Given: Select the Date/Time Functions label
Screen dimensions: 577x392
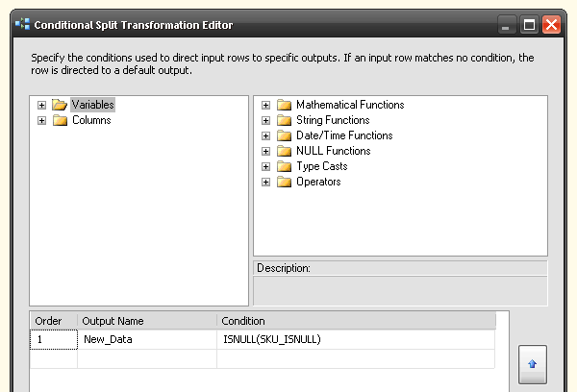Looking at the screenshot, I should tap(344, 135).
